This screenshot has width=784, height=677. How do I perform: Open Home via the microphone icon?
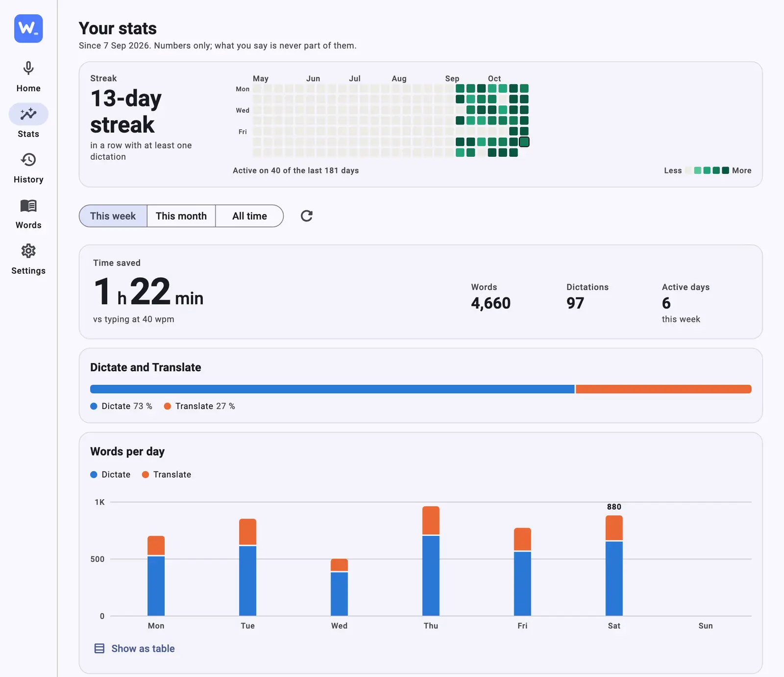(x=28, y=68)
